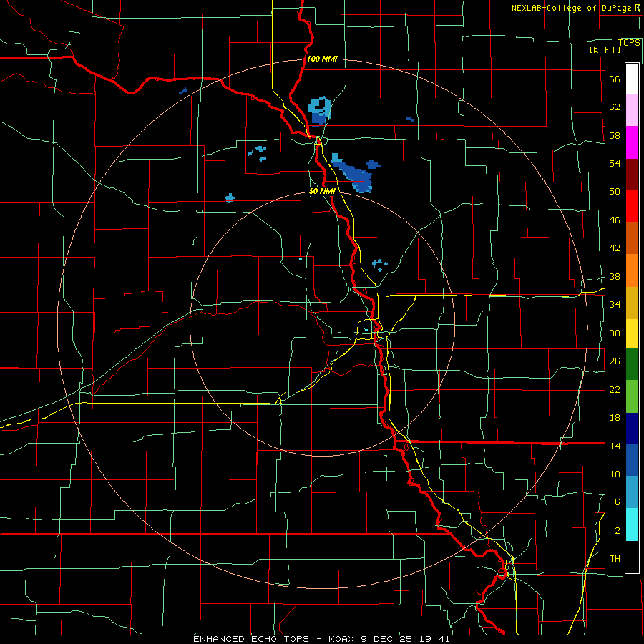Select the black TH legend swatch
The width and height of the screenshot is (644, 644).
pyautogui.click(x=632, y=557)
